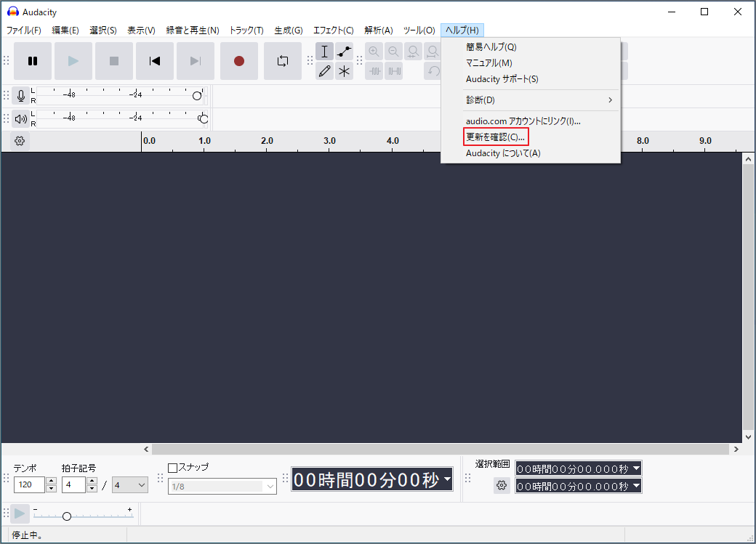Open the 録音と再生(N) menu
This screenshot has width=756, height=544.
pyautogui.click(x=193, y=31)
